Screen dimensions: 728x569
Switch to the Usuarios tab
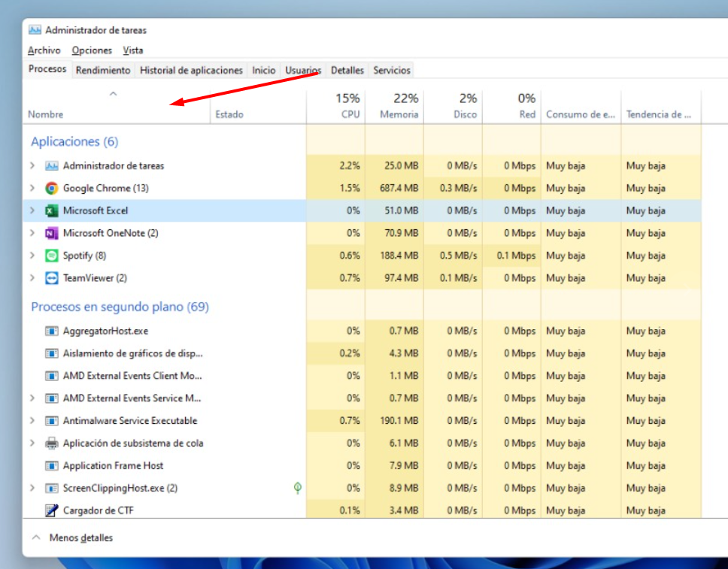(x=303, y=70)
